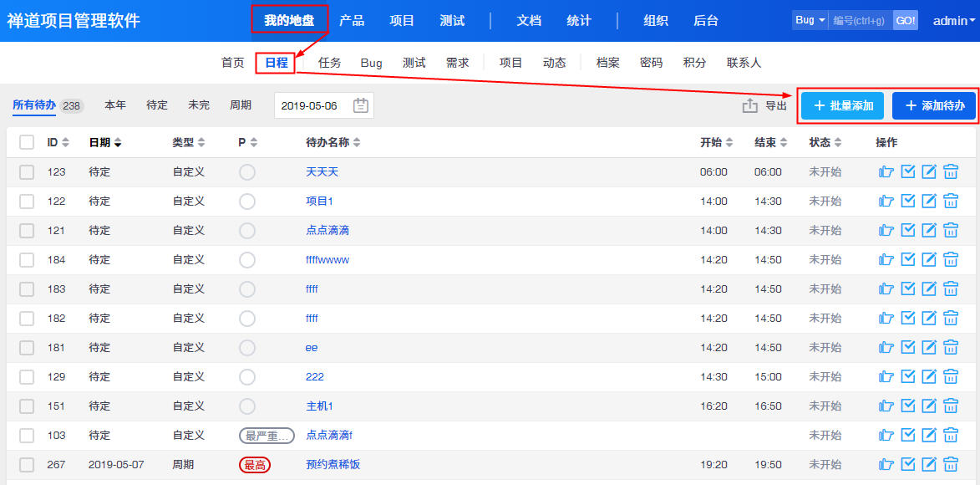Expand the admin user menu
Viewport: 980px width, 485px height.
pyautogui.click(x=953, y=21)
